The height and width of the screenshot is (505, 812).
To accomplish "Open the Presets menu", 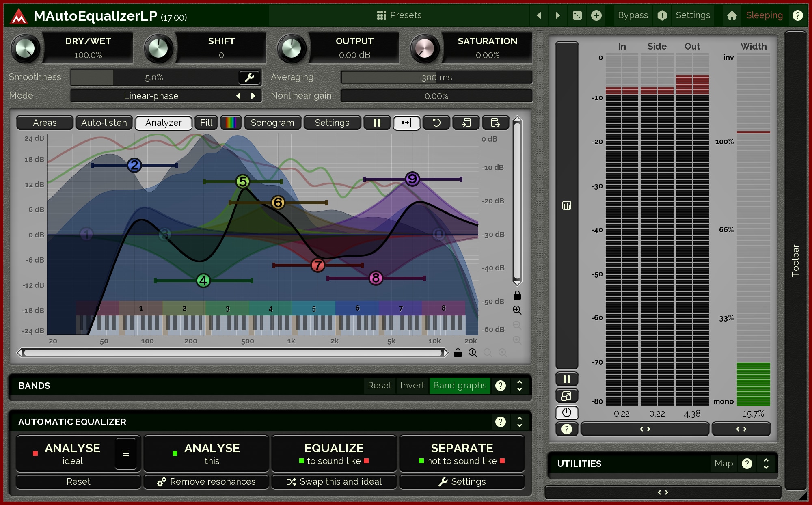I will coord(399,15).
